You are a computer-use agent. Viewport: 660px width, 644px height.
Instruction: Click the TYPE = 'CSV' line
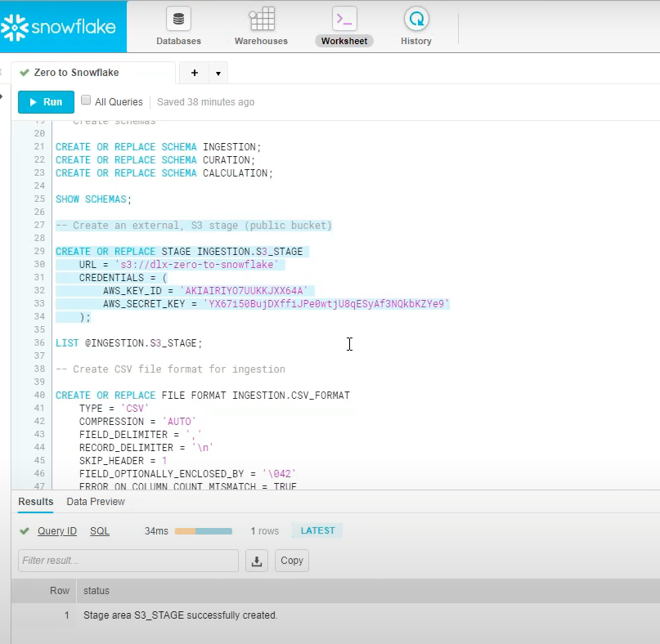click(114, 409)
